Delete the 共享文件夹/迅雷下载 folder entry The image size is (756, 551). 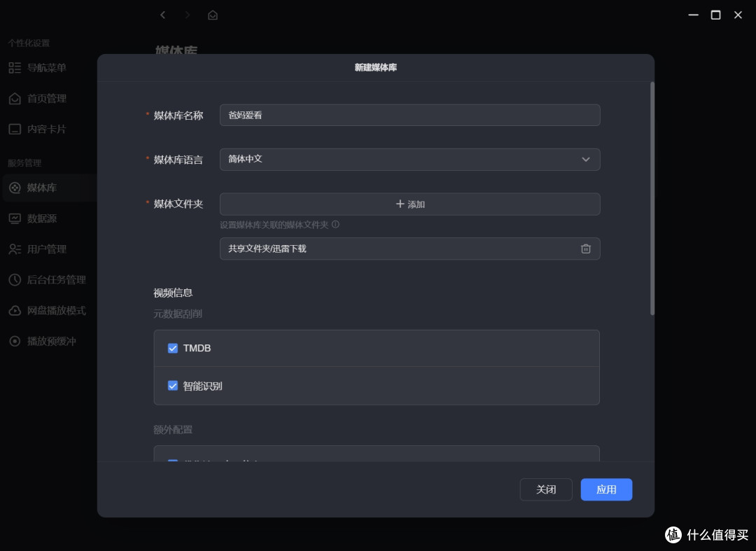(x=585, y=249)
